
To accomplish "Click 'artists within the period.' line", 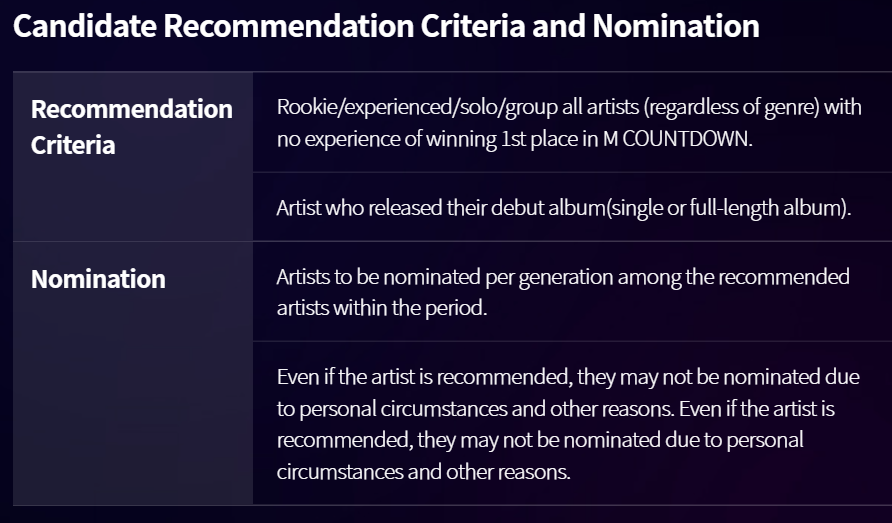I will click(382, 308).
